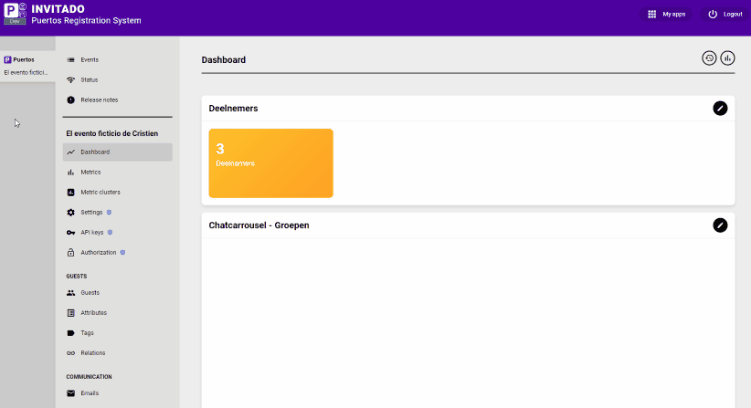Viewport: 751px width, 408px height.
Task: Click the Logout power icon
Action: click(x=713, y=14)
